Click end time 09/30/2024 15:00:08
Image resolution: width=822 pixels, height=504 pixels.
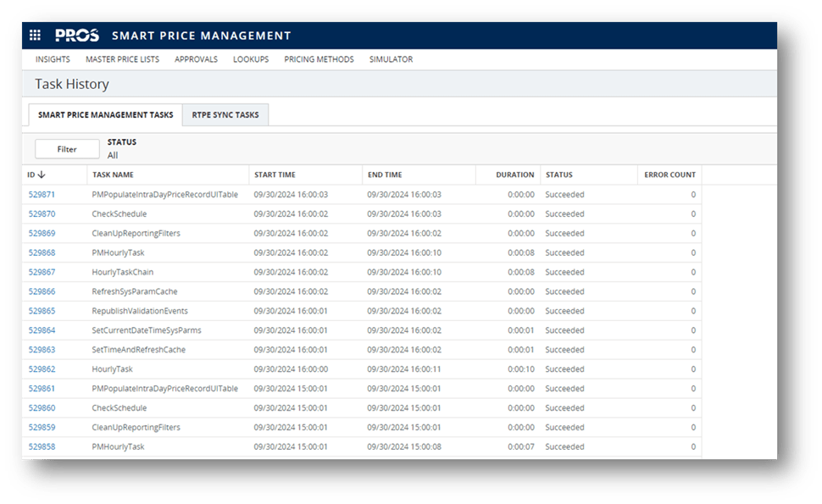[404, 446]
